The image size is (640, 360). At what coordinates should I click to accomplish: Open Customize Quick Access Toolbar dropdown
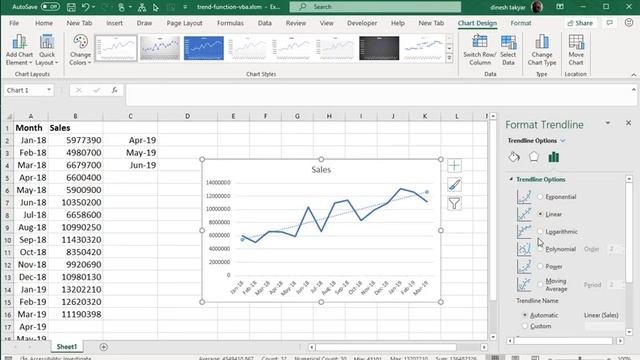tap(185, 7)
